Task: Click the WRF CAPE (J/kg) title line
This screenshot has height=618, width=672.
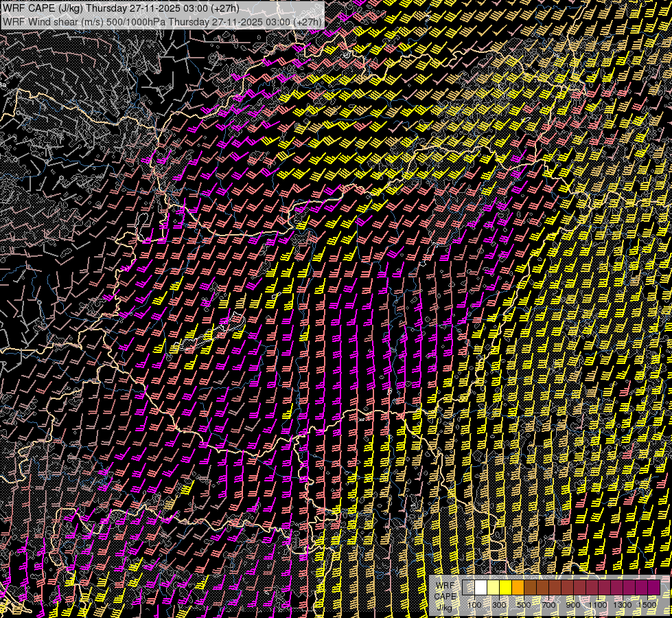Action: [121, 8]
